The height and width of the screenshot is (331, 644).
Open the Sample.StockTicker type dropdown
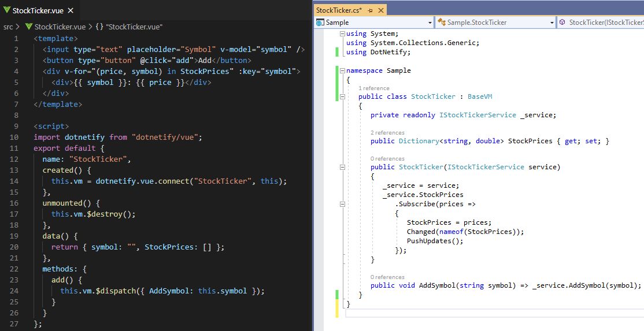pyautogui.click(x=552, y=23)
